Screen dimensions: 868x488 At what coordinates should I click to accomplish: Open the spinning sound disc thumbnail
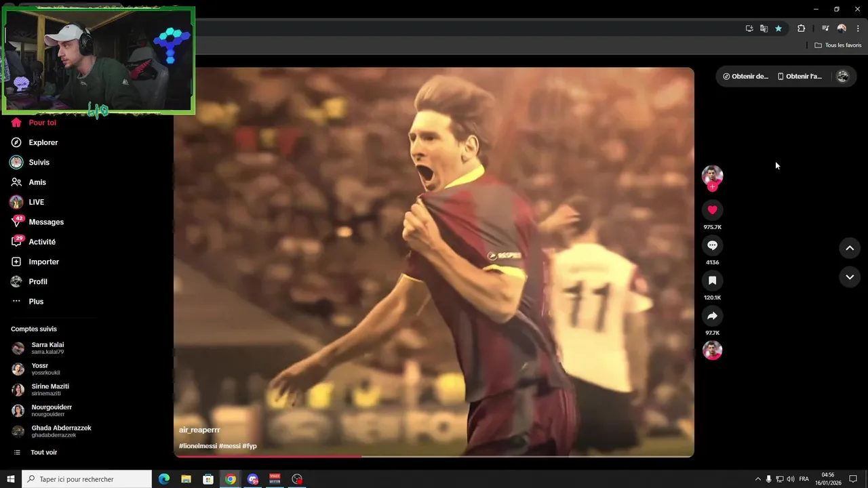pos(712,350)
